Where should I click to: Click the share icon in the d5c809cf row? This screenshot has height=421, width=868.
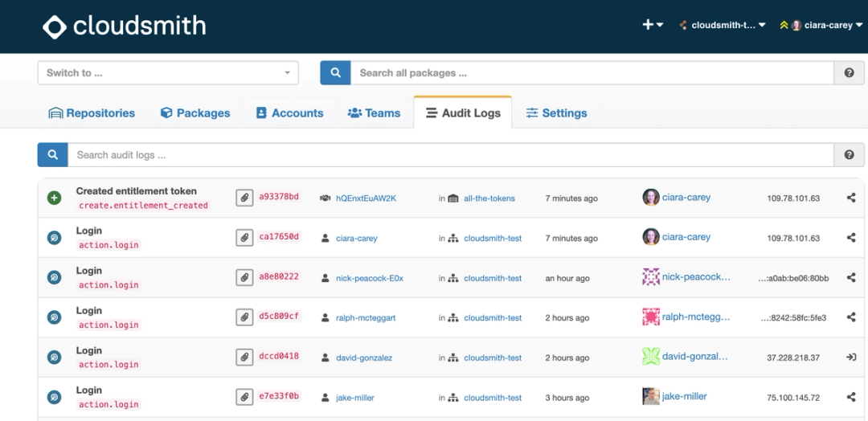(x=851, y=317)
